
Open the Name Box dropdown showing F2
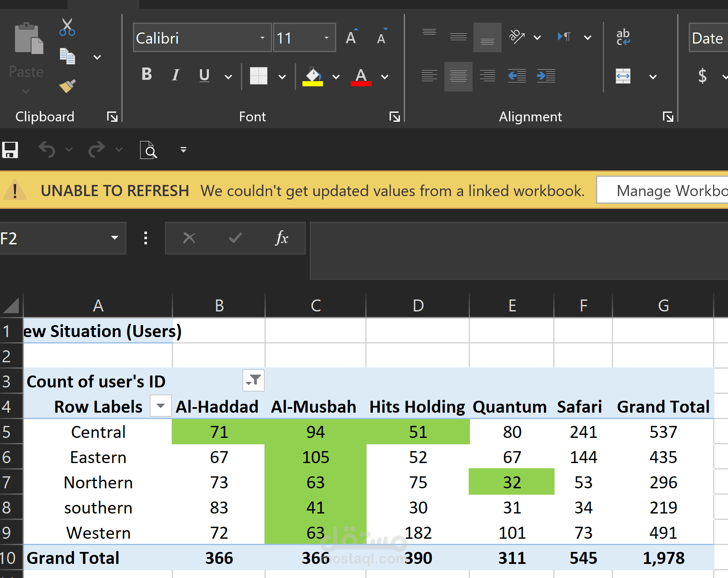(x=114, y=238)
